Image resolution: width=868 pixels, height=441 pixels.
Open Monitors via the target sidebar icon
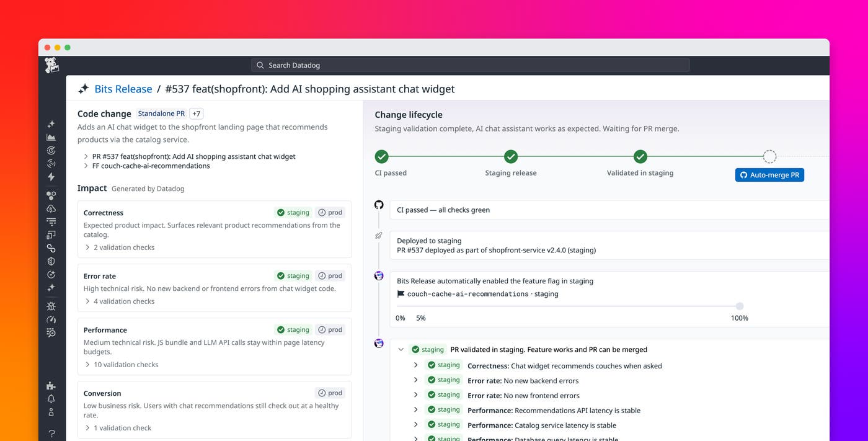tap(51, 150)
